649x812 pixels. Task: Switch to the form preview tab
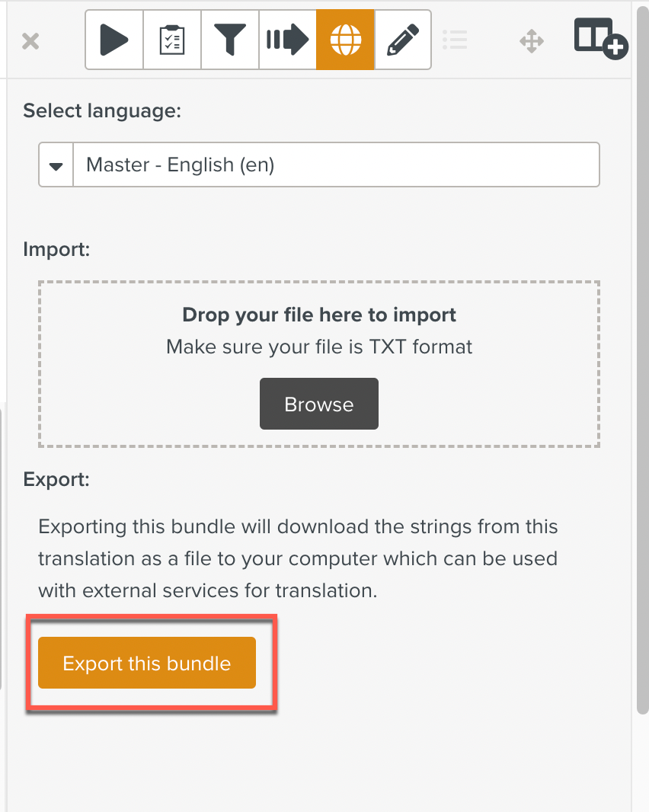(x=113, y=39)
